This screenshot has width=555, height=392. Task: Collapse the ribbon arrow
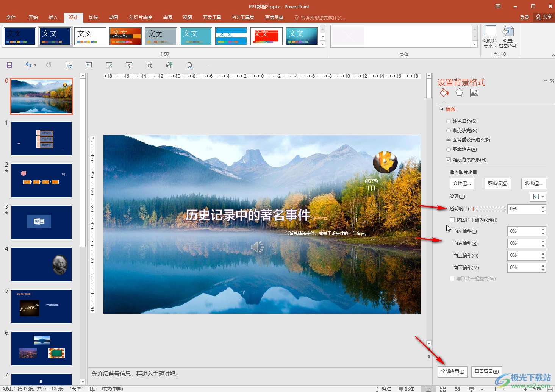[553, 55]
